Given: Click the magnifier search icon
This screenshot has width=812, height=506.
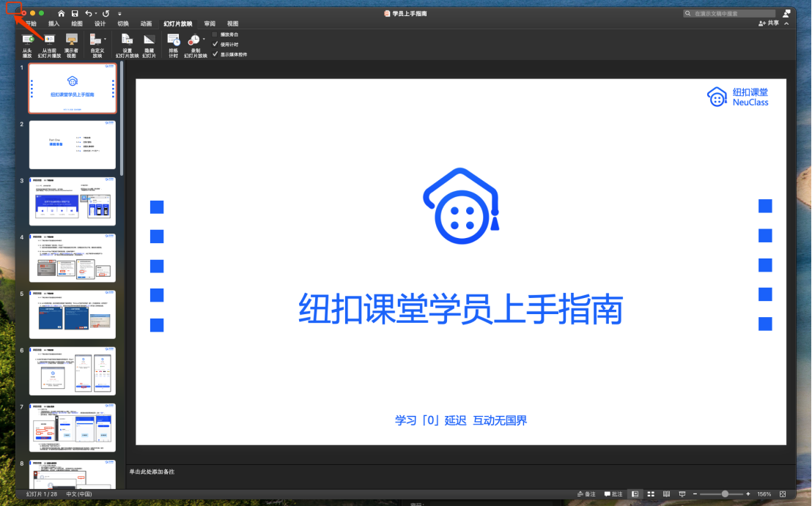Looking at the screenshot, I should (687, 13).
